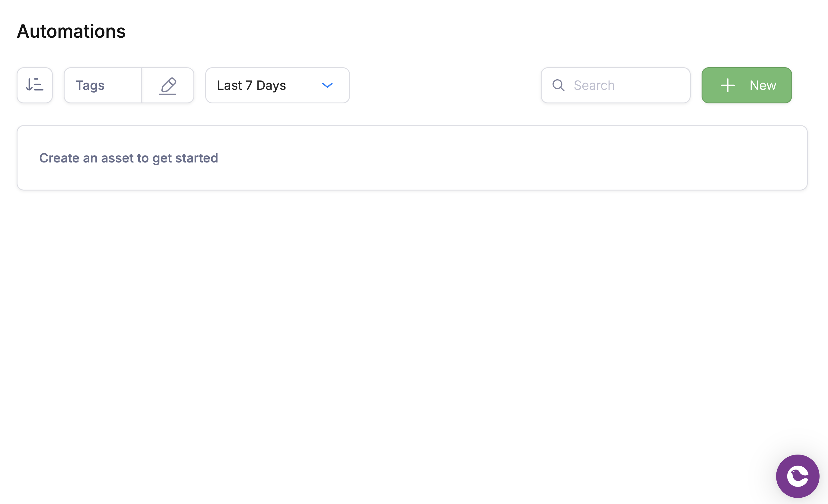This screenshot has height=504, width=828.
Task: Select the descending sort icon
Action: coord(35,85)
